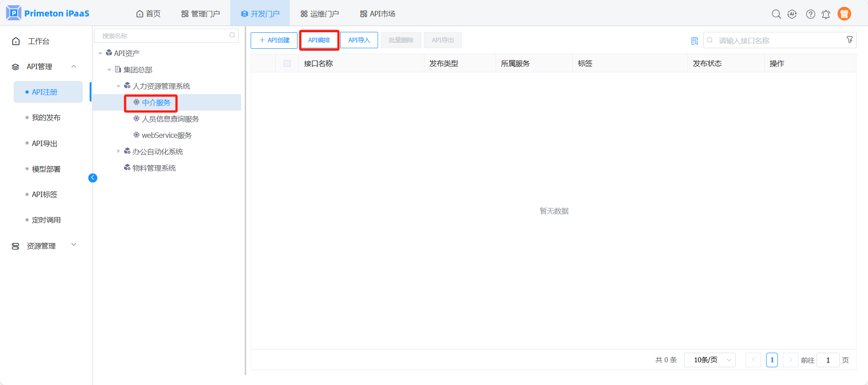The height and width of the screenshot is (385, 868).
Task: Switch to the 运维门户 tab
Action: pos(319,14)
